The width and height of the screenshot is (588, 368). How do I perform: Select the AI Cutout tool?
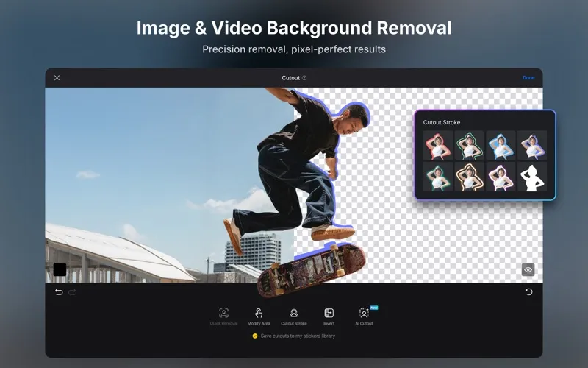[x=364, y=316]
